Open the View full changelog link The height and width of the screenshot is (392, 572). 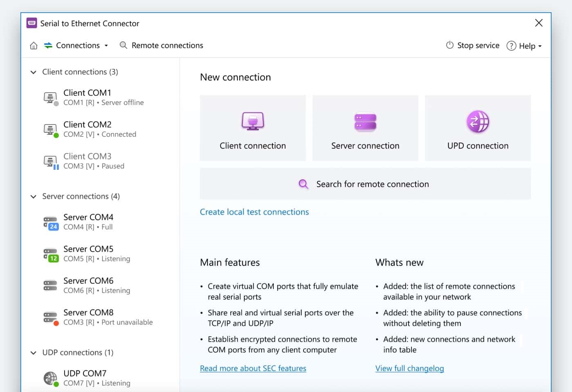tap(409, 368)
